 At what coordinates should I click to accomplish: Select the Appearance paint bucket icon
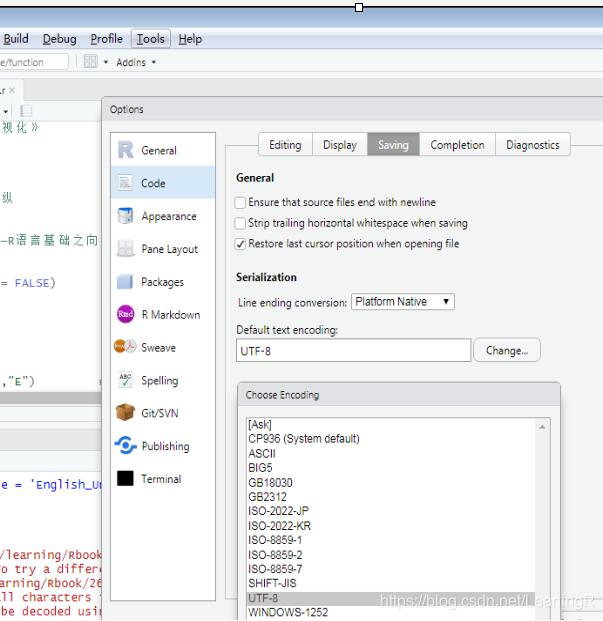(x=125, y=216)
